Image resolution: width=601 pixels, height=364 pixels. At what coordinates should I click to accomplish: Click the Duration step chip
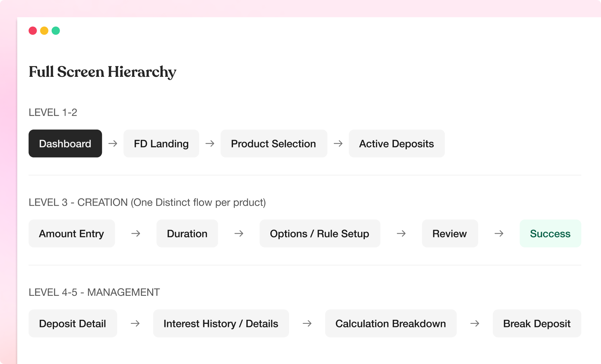[187, 234]
